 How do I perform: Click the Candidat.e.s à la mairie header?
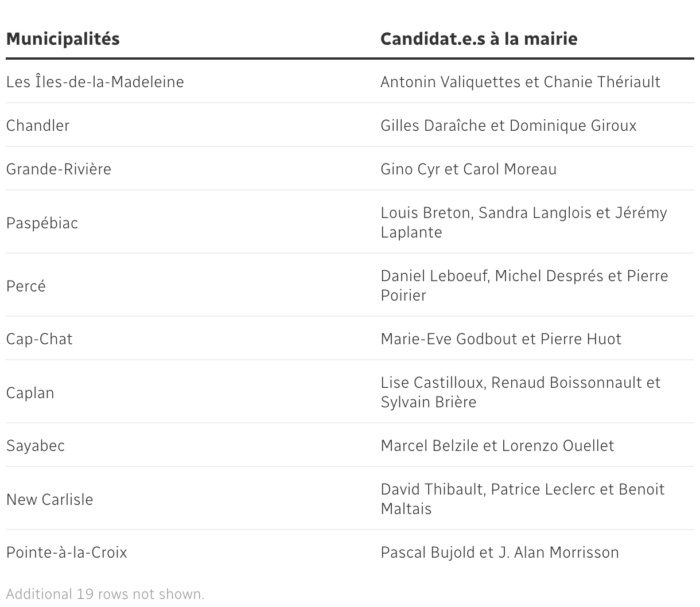tap(479, 39)
